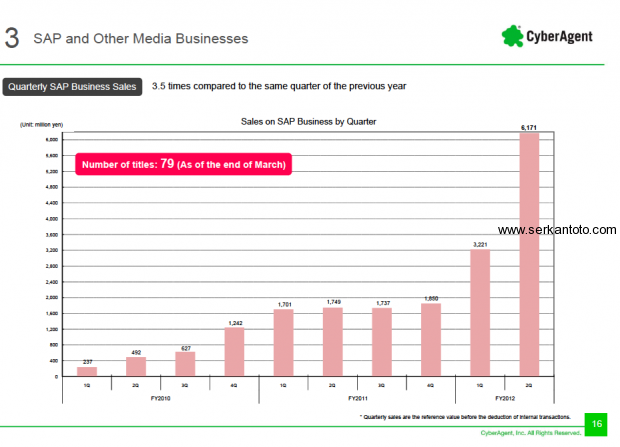The width and height of the screenshot is (620, 447).
Task: Click the 1Q label in the FY2012 group
Action: pyautogui.click(x=480, y=385)
